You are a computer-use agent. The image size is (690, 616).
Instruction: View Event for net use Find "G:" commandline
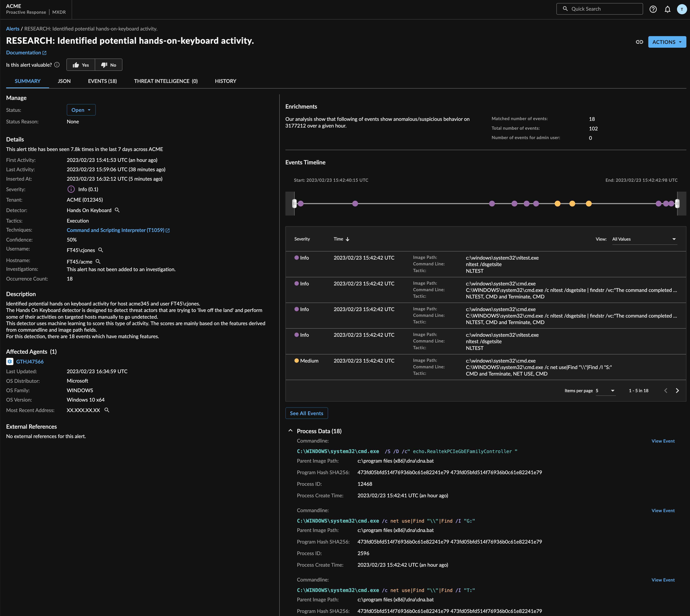(663, 510)
